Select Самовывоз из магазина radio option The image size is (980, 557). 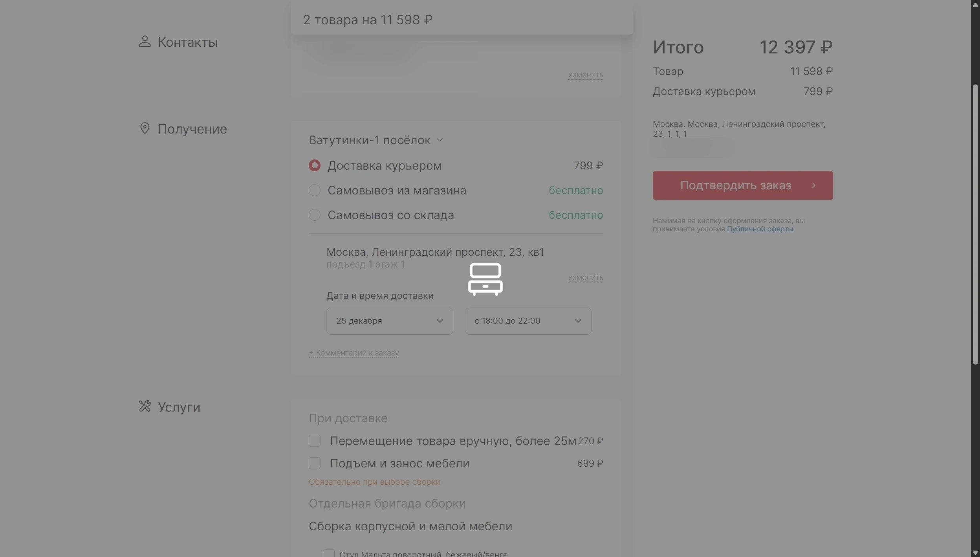(314, 190)
